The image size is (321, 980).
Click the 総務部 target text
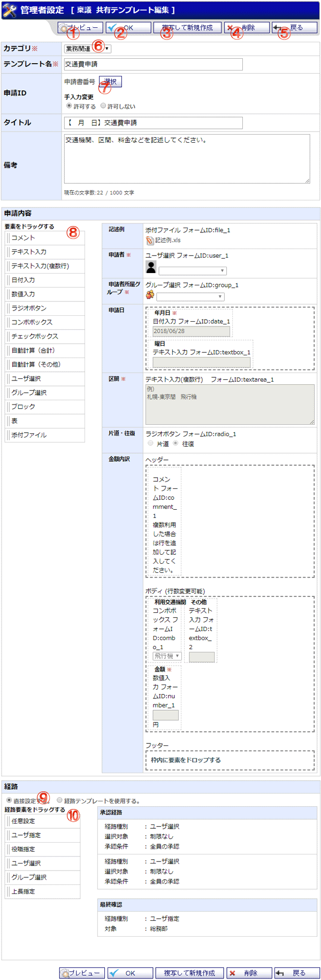[x=158, y=929]
